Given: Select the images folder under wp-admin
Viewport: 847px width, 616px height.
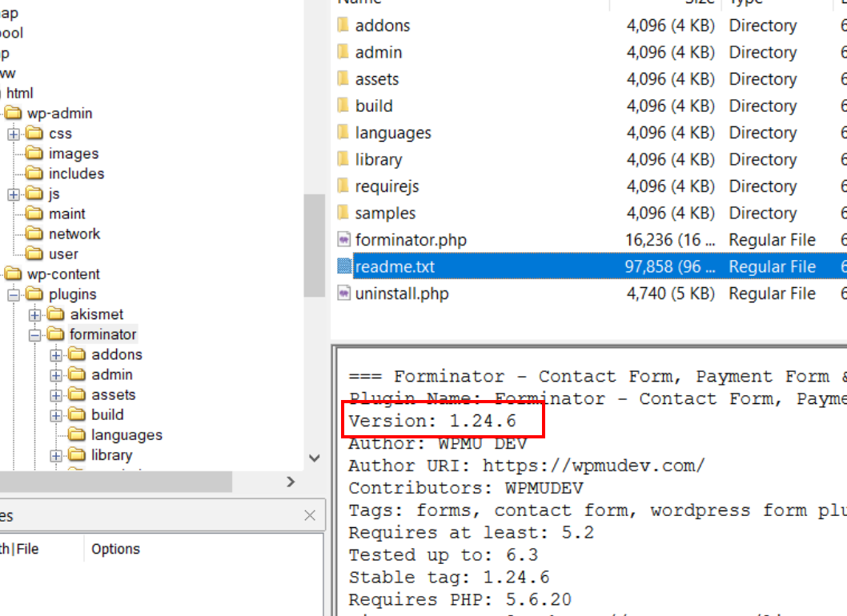Looking at the screenshot, I should [74, 154].
